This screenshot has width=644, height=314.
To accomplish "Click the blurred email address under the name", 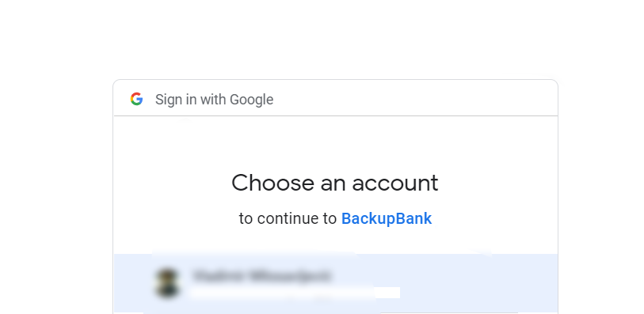I will click(x=295, y=293).
